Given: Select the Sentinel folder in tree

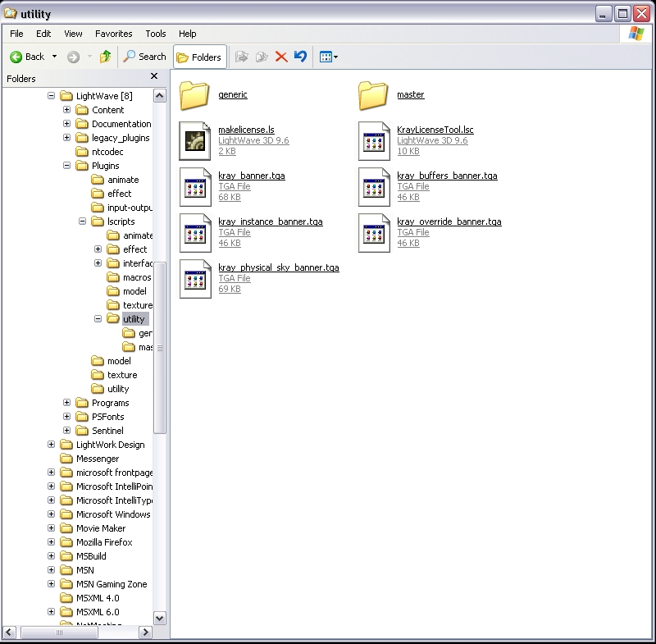Looking at the screenshot, I should (x=107, y=431).
